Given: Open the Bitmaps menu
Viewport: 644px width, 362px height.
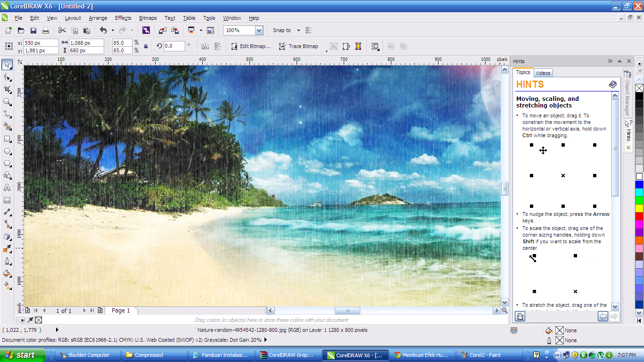Looking at the screenshot, I should click(148, 18).
